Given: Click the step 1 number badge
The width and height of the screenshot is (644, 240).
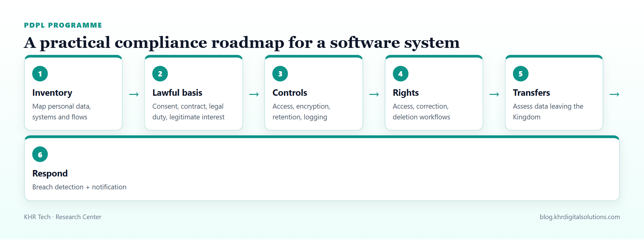Looking at the screenshot, I should click(40, 74).
